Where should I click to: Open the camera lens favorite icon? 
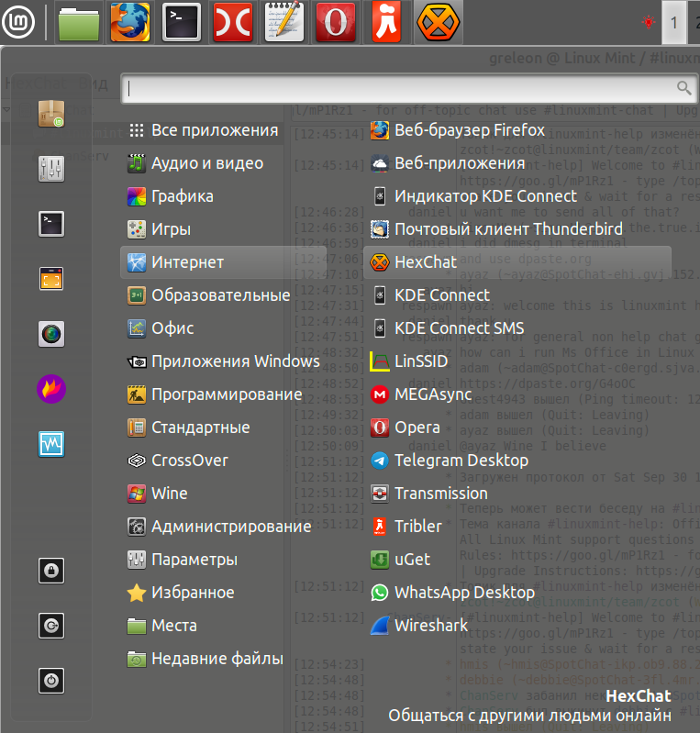(51, 334)
